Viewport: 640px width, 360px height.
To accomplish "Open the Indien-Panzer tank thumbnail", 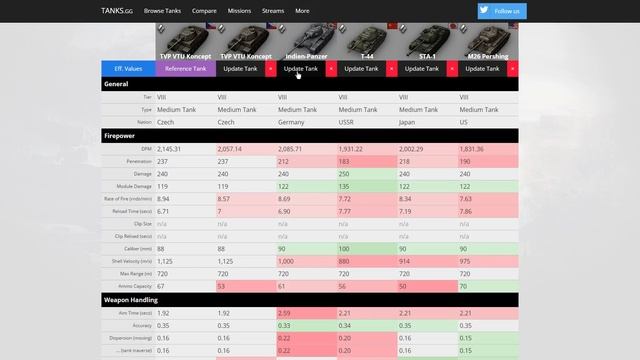I will pos(307,42).
